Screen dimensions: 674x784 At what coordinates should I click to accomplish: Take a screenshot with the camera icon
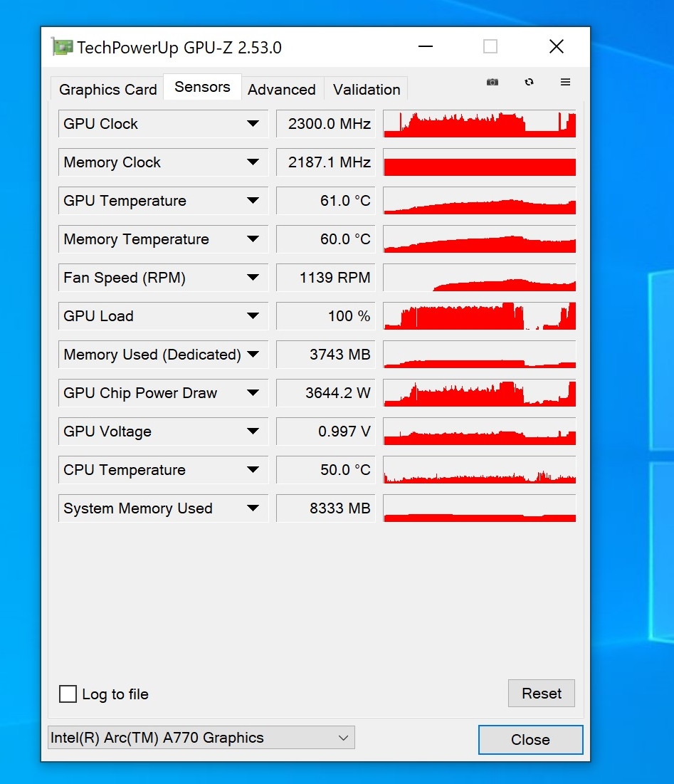coord(492,82)
